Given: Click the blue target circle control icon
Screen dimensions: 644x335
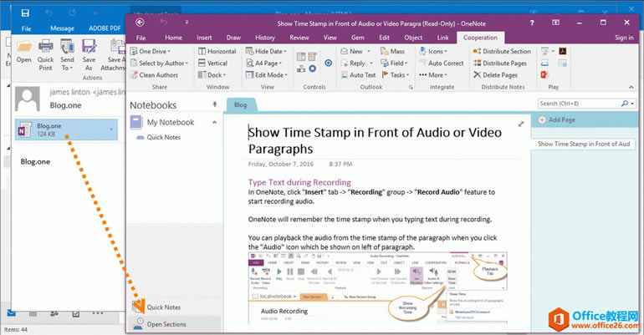Looking at the screenshot, I should (x=328, y=63).
